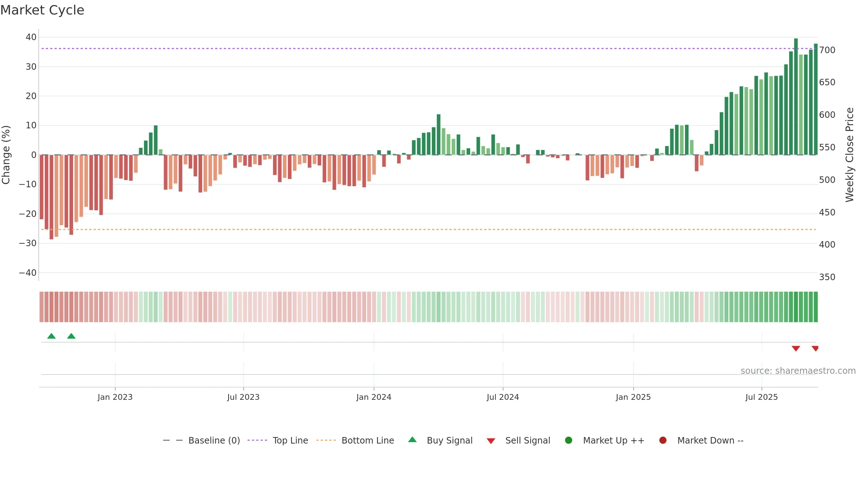Click the 350 price axis tick
Image resolution: width=868 pixels, height=488 pixels.
point(827,277)
